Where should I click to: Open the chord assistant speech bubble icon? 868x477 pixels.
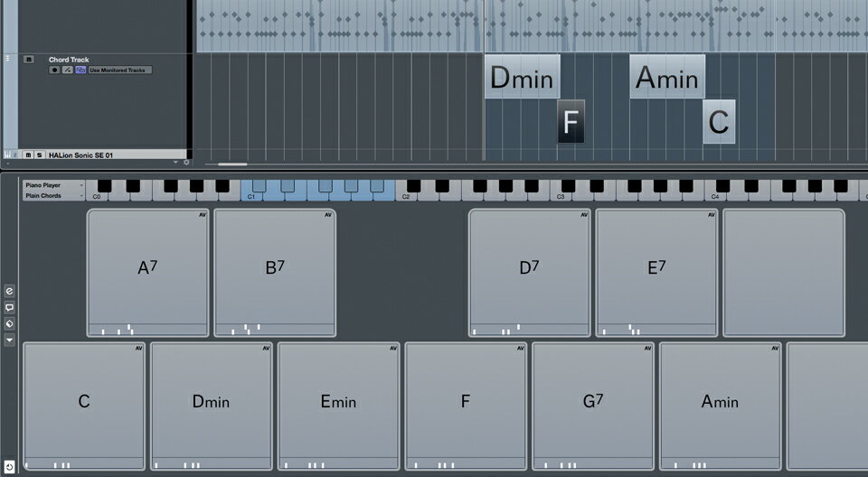point(9,308)
